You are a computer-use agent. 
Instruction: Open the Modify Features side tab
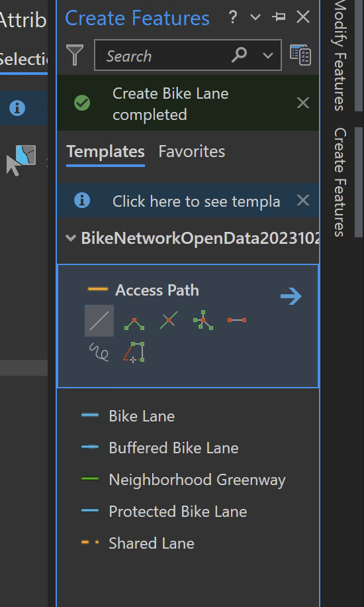(340, 56)
